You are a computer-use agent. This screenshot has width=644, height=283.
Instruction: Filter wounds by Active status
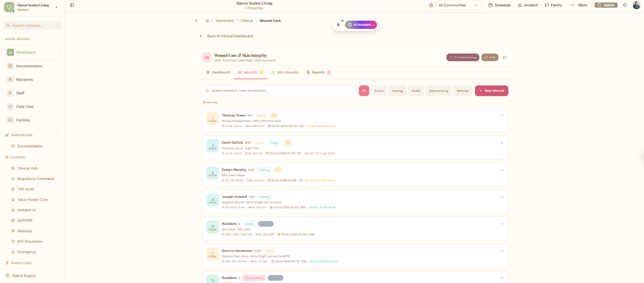(379, 91)
